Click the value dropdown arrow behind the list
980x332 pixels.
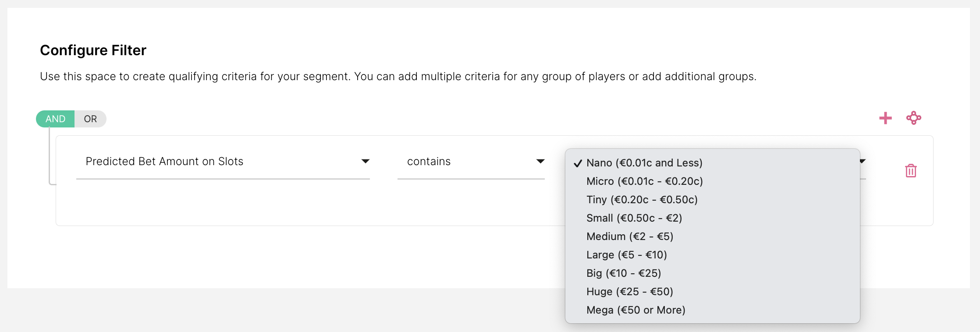point(863,161)
